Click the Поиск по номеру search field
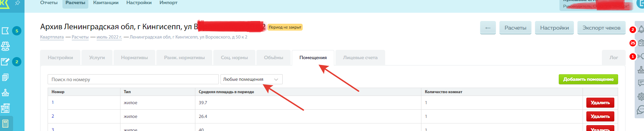Viewport: 644px width, 131px height. click(x=133, y=79)
